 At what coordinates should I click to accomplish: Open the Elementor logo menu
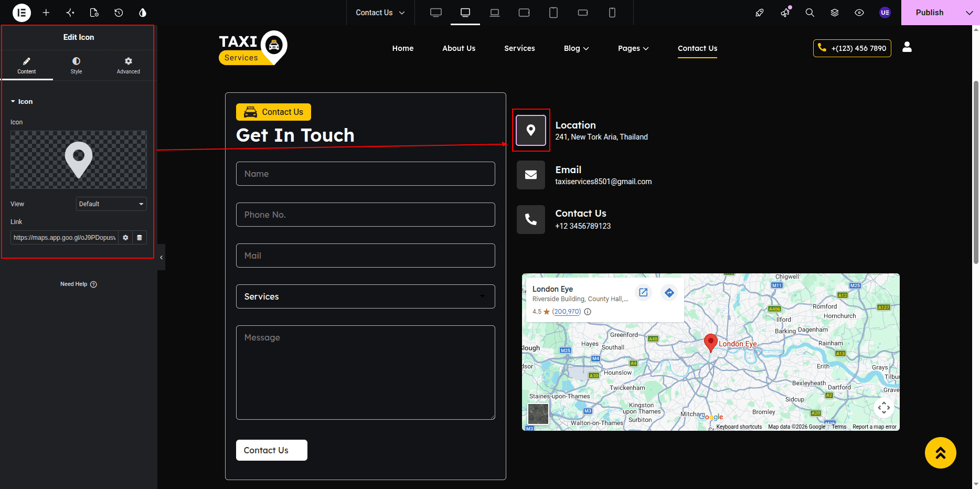pyautogui.click(x=22, y=13)
